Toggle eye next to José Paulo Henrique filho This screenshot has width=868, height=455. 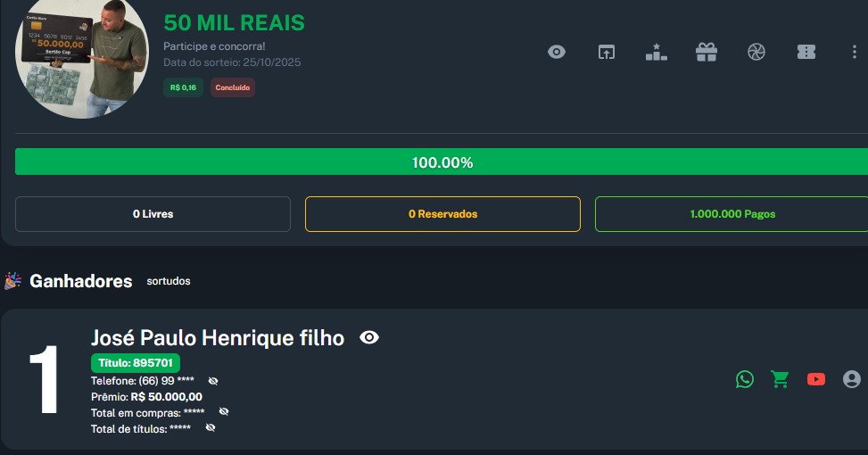click(x=369, y=337)
